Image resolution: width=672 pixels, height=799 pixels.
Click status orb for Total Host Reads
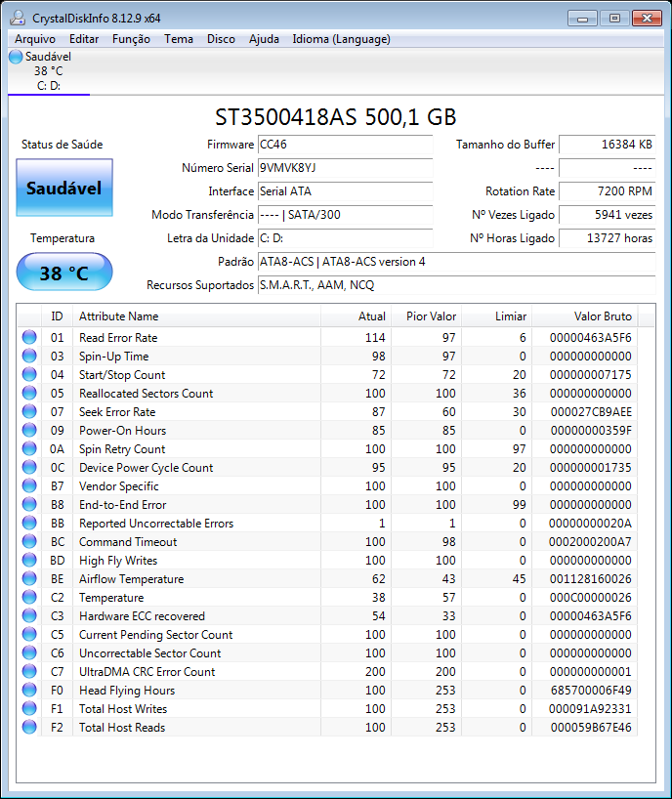[x=29, y=727]
